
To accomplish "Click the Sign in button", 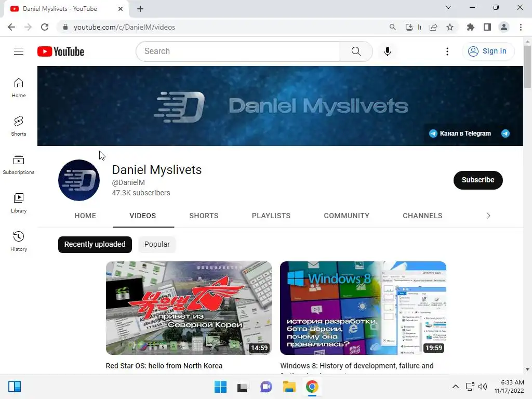I will (488, 51).
